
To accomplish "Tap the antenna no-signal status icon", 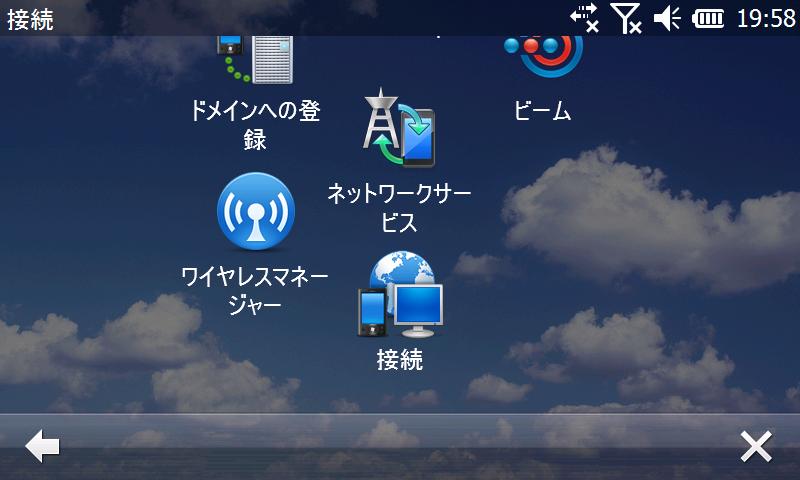I will click(628, 18).
